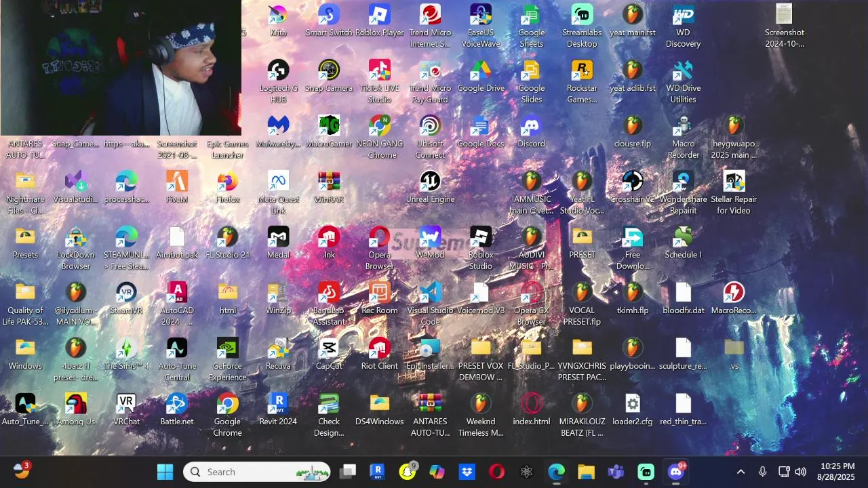Screen dimensions: 868x488
Task: Open Snap Camera shortcut
Action: pyautogui.click(x=329, y=76)
